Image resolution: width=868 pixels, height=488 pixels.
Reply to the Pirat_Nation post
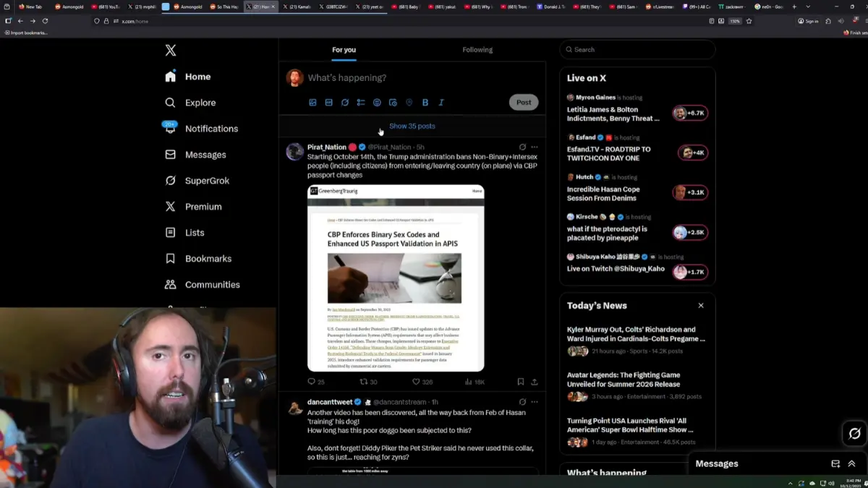tap(316, 382)
